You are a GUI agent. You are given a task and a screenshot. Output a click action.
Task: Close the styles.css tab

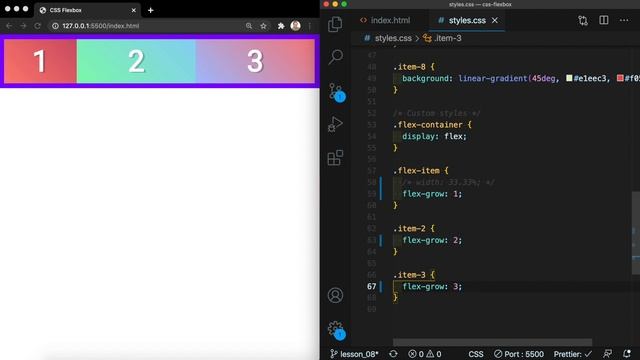[495, 20]
